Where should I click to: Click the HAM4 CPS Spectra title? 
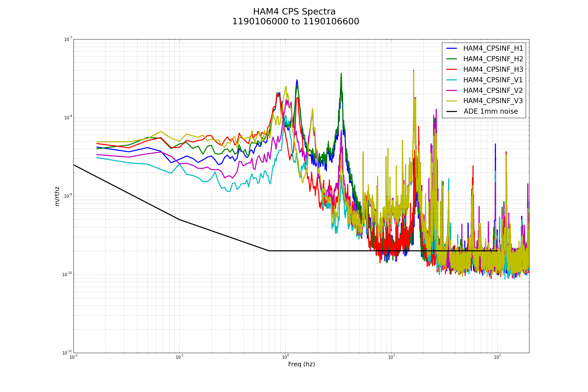point(294,12)
